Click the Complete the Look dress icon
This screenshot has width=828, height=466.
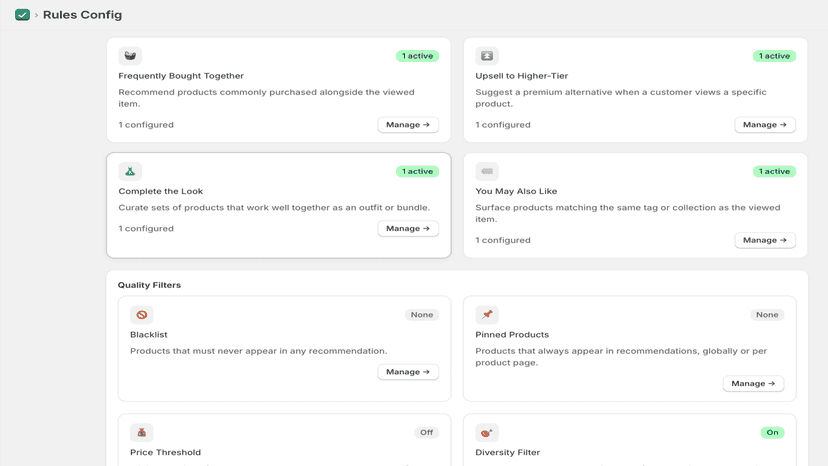click(130, 171)
